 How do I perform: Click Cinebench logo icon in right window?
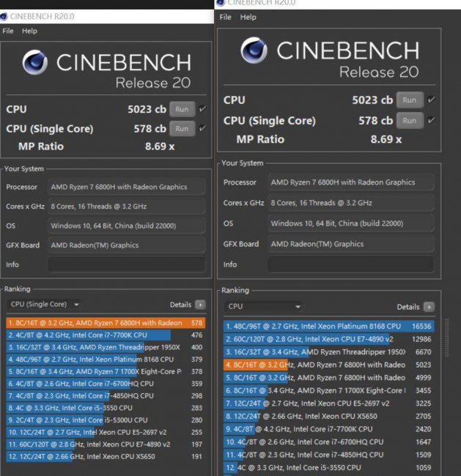pyautogui.click(x=254, y=50)
